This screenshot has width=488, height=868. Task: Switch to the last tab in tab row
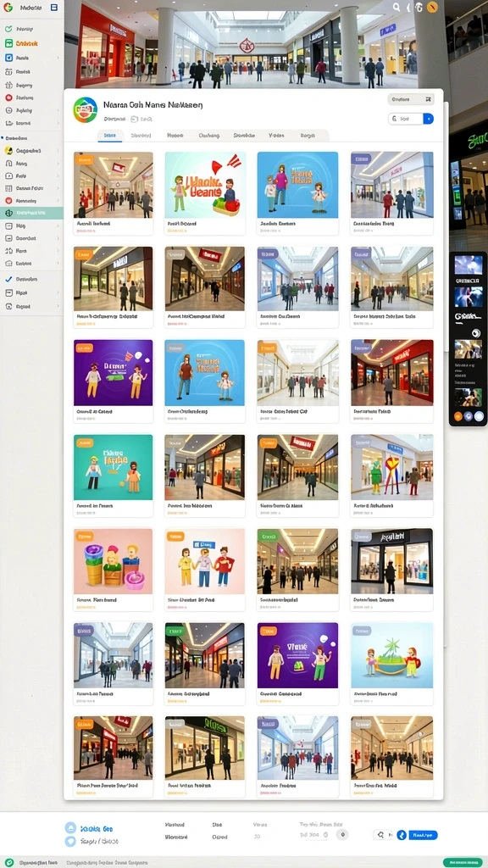(x=308, y=135)
